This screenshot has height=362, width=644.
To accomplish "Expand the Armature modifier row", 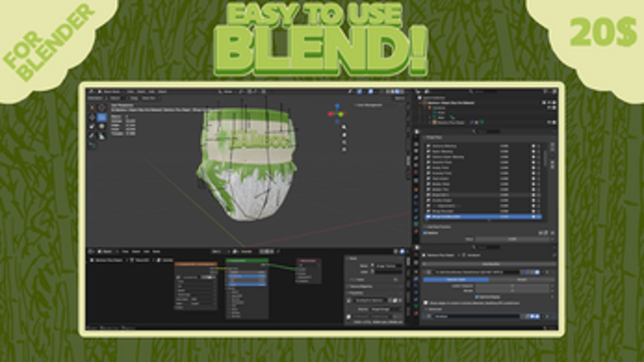I will coord(424,317).
